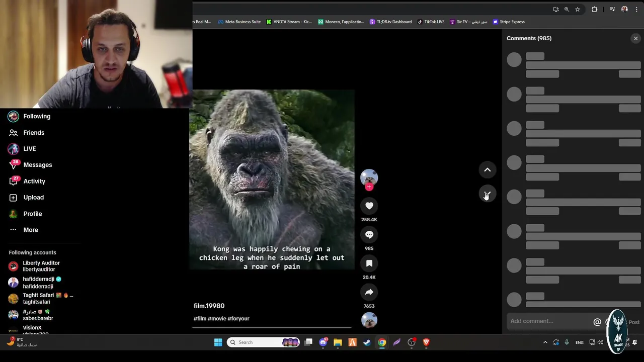This screenshot has height=362, width=644.
Task: Open TL;DR.tv Dashboard bookmark
Action: (x=390, y=22)
